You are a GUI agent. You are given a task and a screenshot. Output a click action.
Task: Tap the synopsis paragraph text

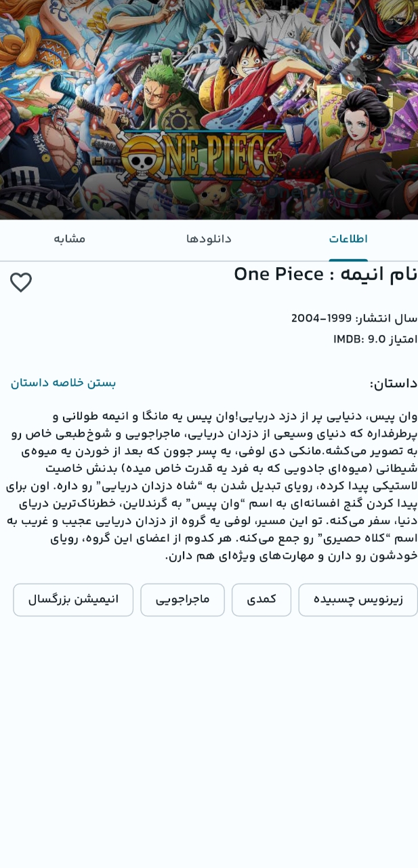click(211, 486)
